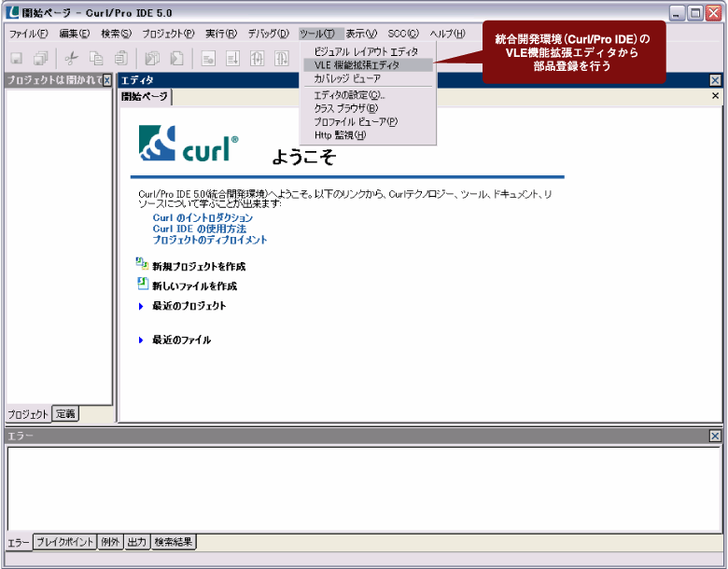Maximize the Curl/Pro IDE window
This screenshot has height=569, width=728.
tap(695, 13)
